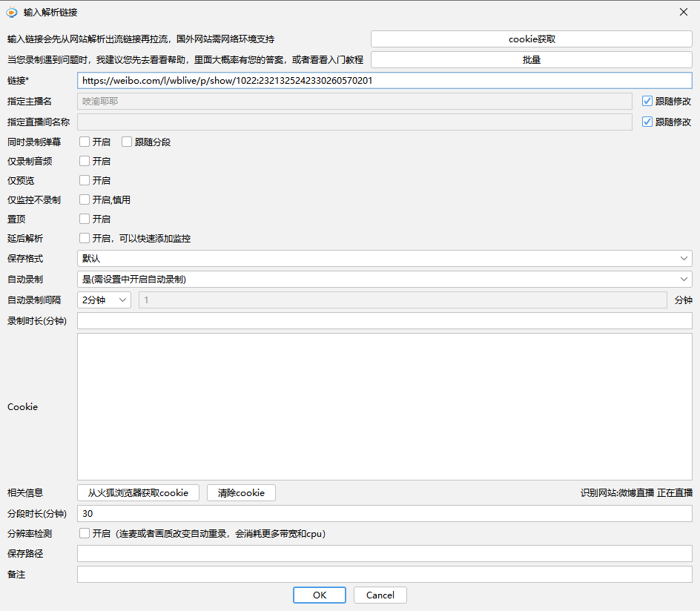Enable 延后解析 checkbox
This screenshot has height=611, width=700.
pos(85,238)
